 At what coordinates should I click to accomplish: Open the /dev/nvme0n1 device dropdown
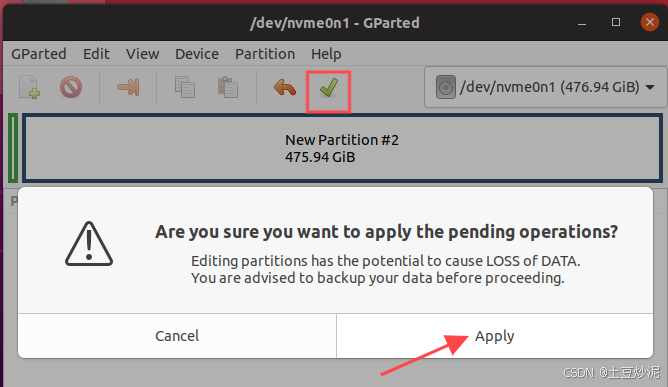coord(545,87)
